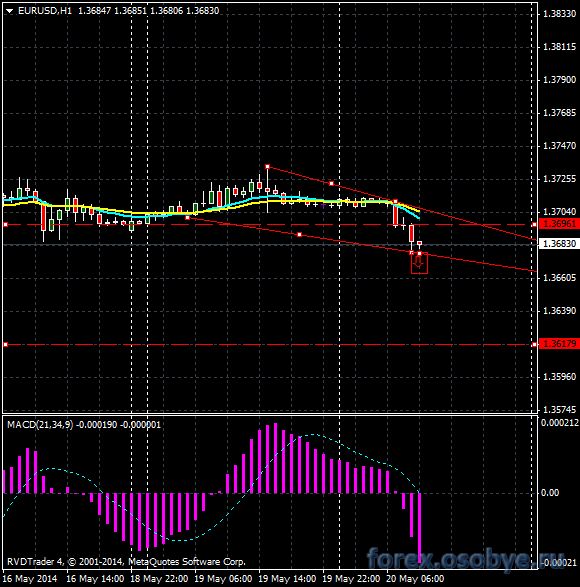This screenshot has height=587, width=580.
Task: Click the EURUSD,H1 symbol title text
Action: pos(45,11)
